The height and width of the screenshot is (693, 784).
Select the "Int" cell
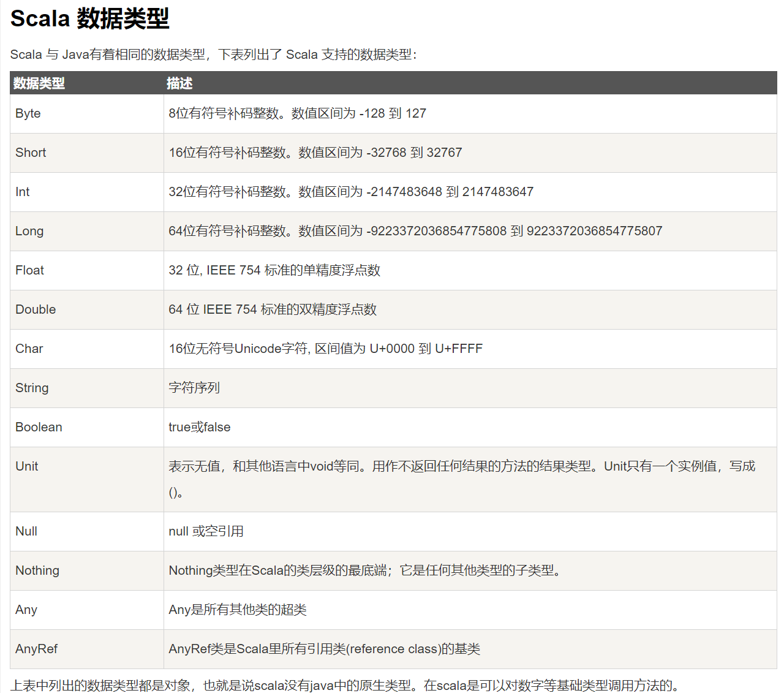(87, 192)
